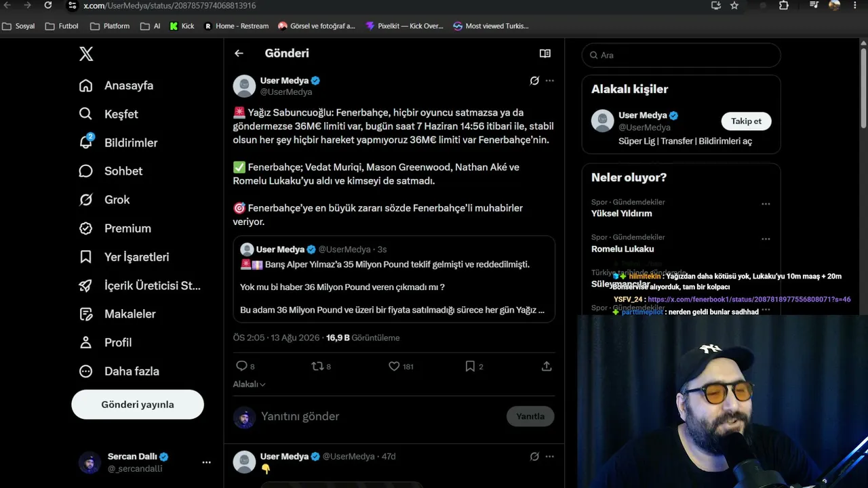Open Yer İşaretleri bookmarks

click(124, 257)
